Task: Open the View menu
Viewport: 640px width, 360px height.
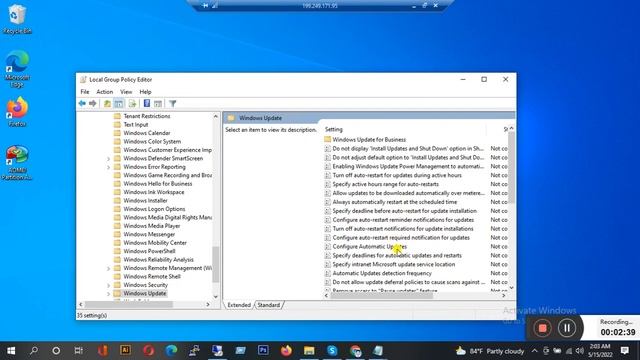Action: point(126,92)
